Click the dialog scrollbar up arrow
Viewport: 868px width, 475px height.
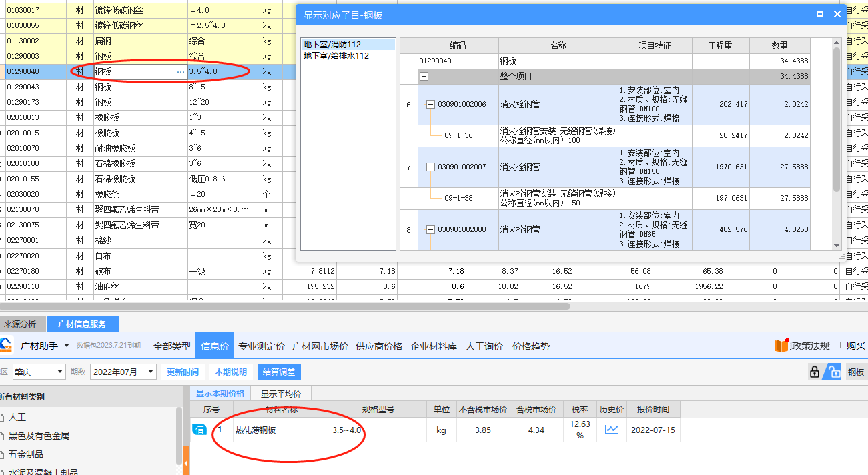(x=837, y=43)
